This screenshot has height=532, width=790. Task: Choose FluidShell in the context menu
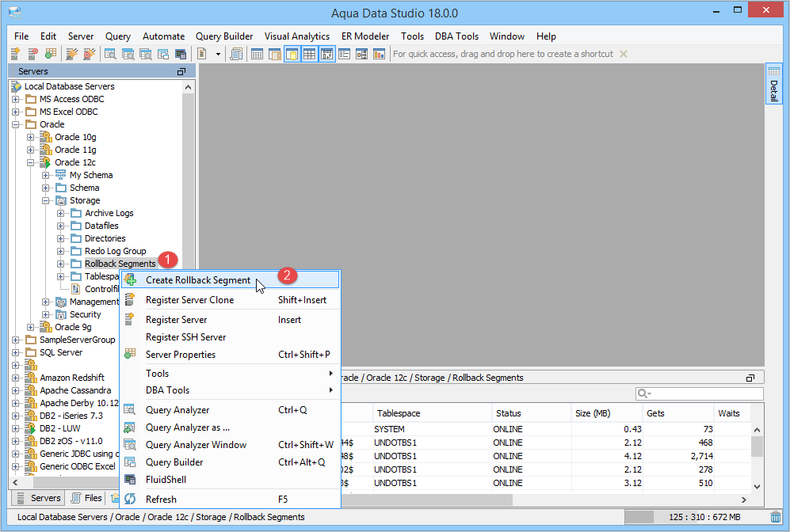[x=231, y=480]
